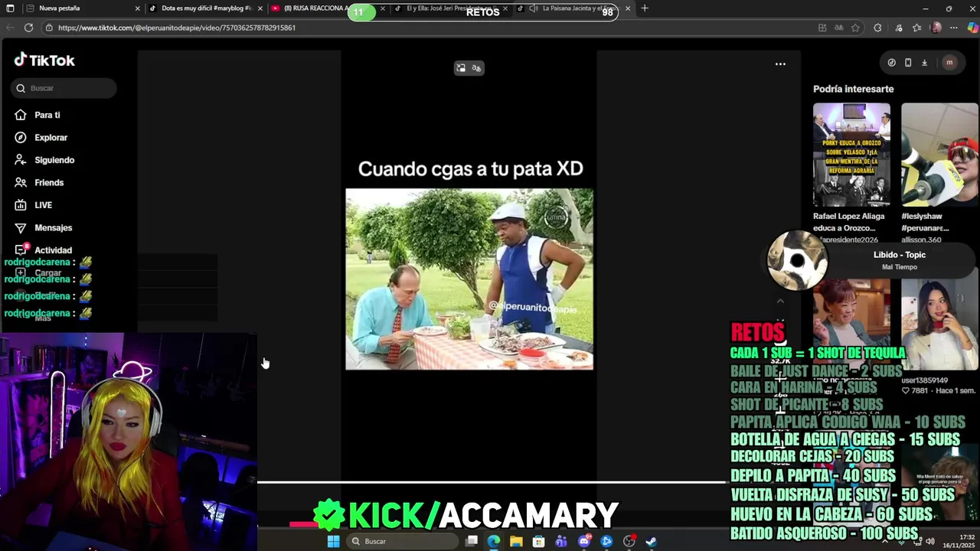
Task: Close the Nueva pestaña tab
Action: pyautogui.click(x=138, y=8)
